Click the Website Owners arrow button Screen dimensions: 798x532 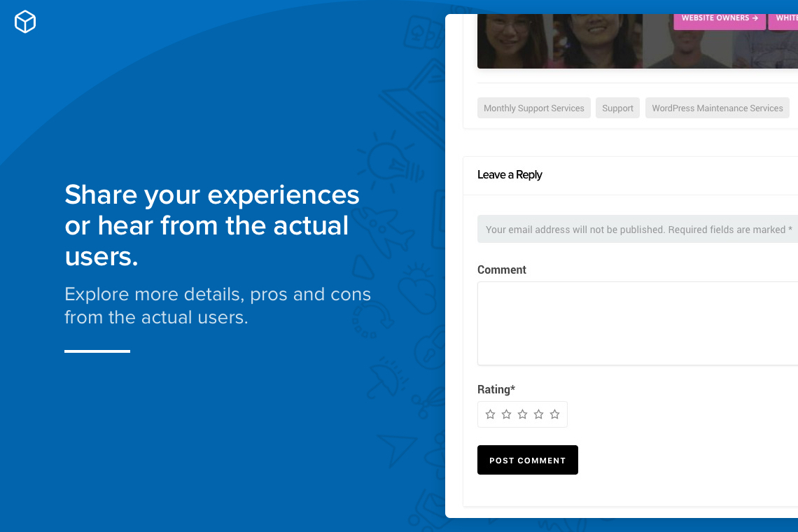tap(719, 19)
